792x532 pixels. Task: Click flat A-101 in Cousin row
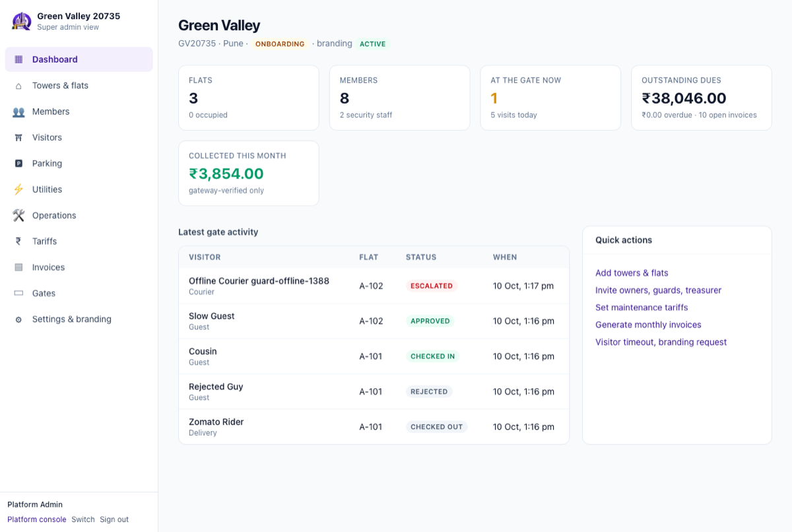pyautogui.click(x=371, y=356)
